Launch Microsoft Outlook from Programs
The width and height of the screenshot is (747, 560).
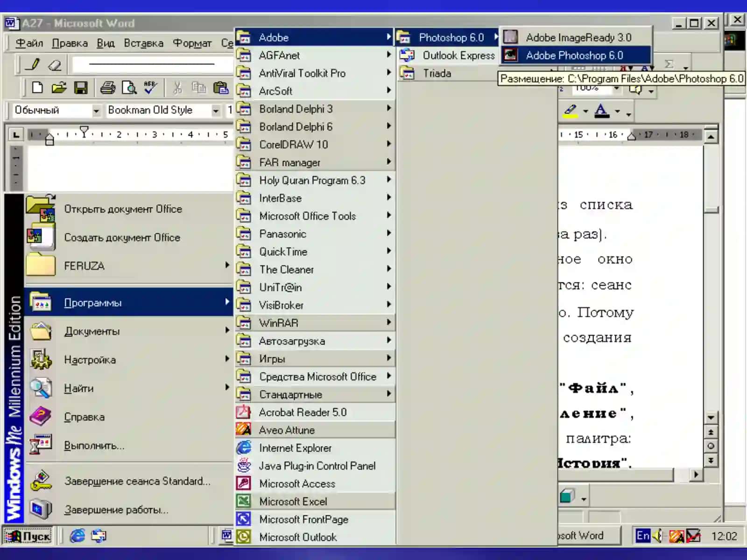click(315, 537)
